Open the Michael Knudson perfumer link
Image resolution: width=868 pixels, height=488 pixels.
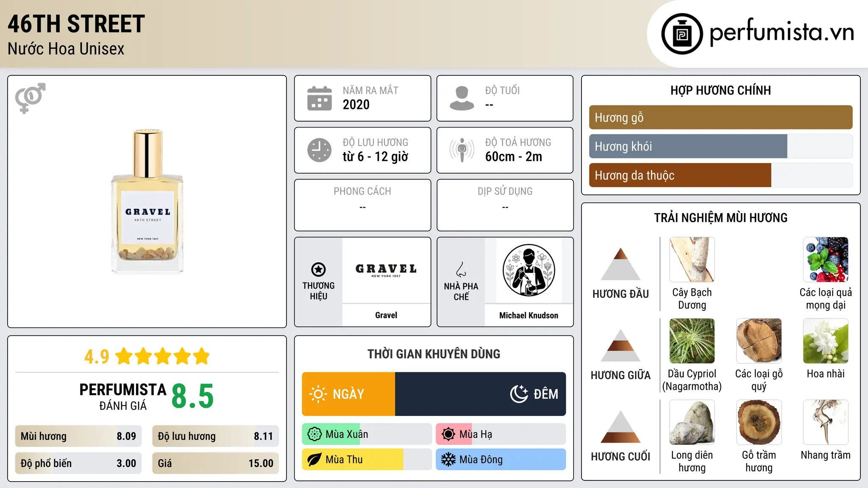tap(529, 315)
